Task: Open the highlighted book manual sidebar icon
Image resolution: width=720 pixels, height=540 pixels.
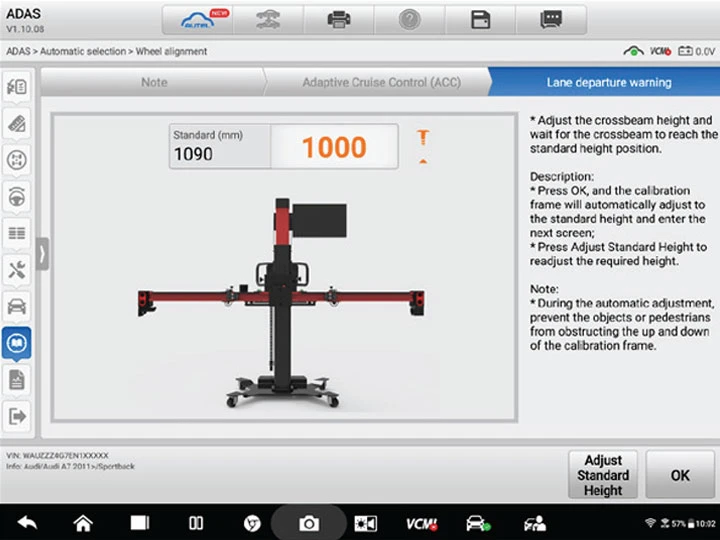Action: 17,343
